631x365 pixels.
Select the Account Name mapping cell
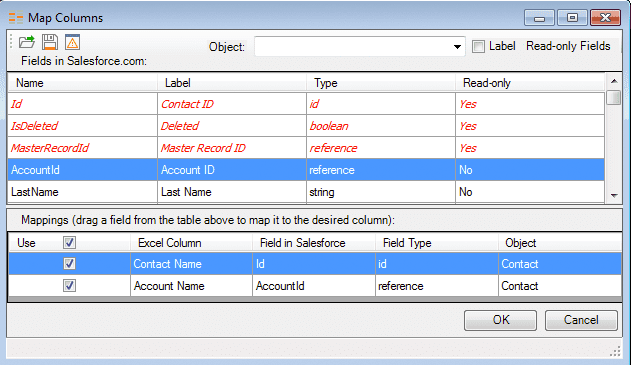click(191, 286)
